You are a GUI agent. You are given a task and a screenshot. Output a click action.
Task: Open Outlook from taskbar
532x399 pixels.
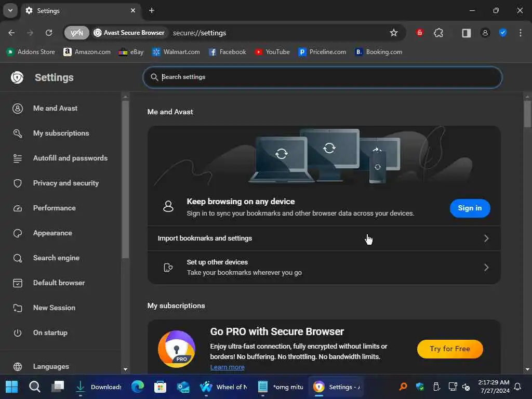(x=183, y=387)
